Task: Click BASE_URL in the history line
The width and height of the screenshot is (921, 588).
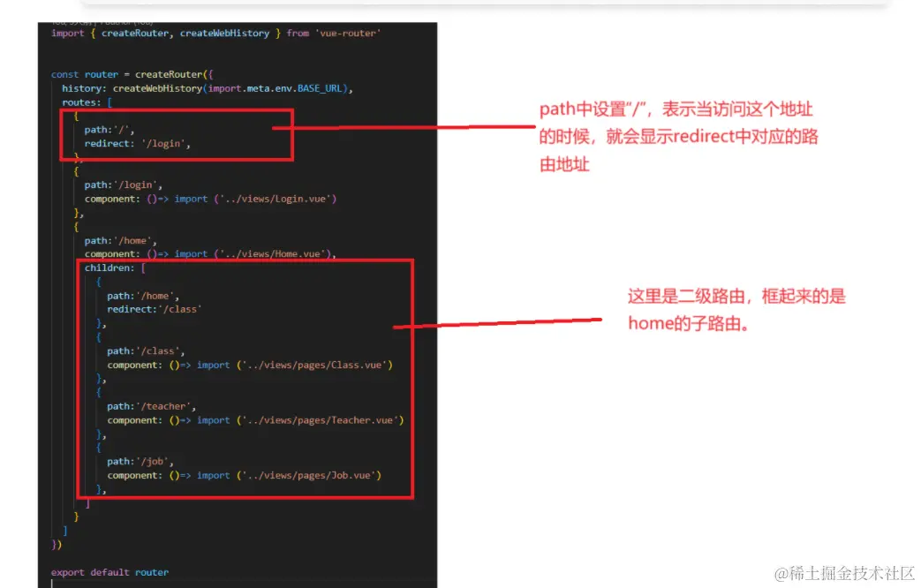Action: coord(319,88)
